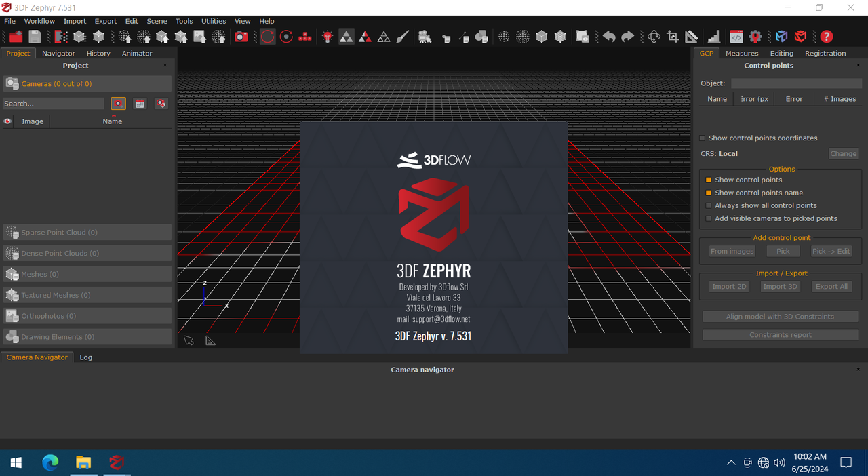Click the movie camera animator icon
Viewport: 868px width, 476px height.
pos(425,37)
